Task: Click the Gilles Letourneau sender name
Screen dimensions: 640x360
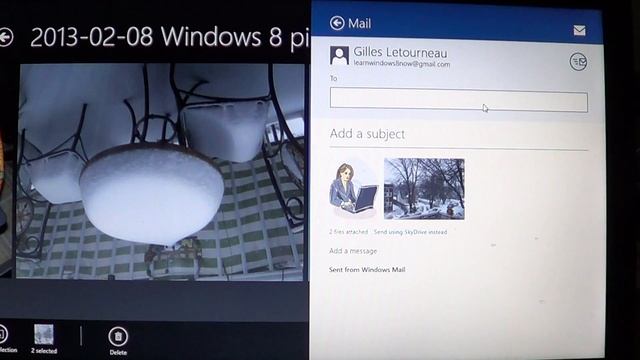Action: (400, 52)
